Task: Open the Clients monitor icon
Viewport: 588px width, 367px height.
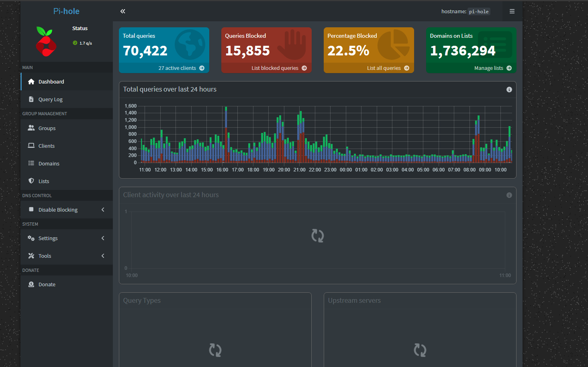Action: [x=31, y=145]
